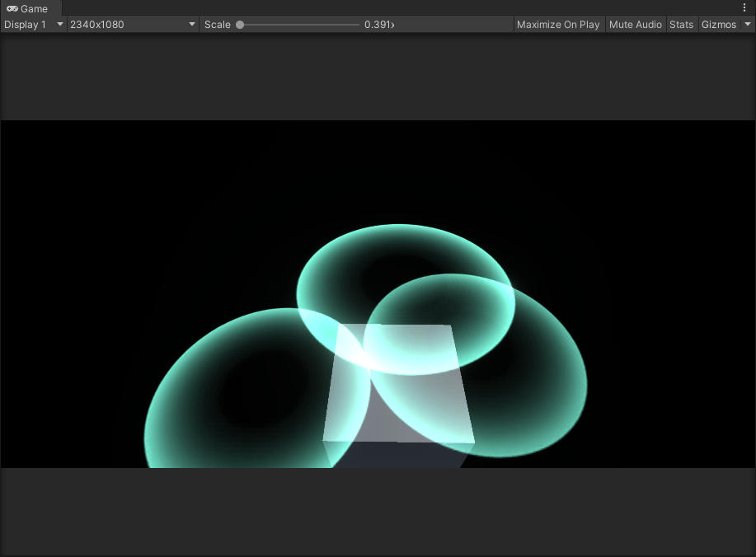756x557 pixels.
Task: Click the gamepad icon on the Game tab
Action: click(12, 9)
